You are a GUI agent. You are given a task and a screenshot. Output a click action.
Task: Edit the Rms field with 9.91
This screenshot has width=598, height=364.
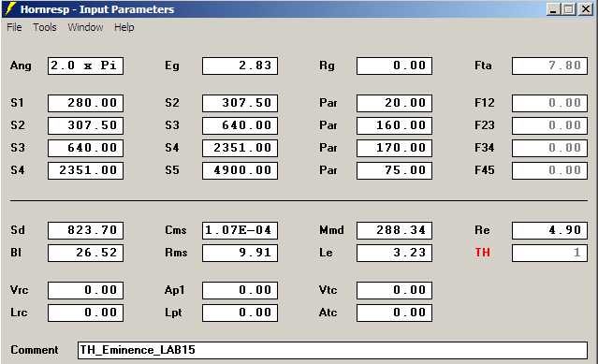pyautogui.click(x=240, y=253)
